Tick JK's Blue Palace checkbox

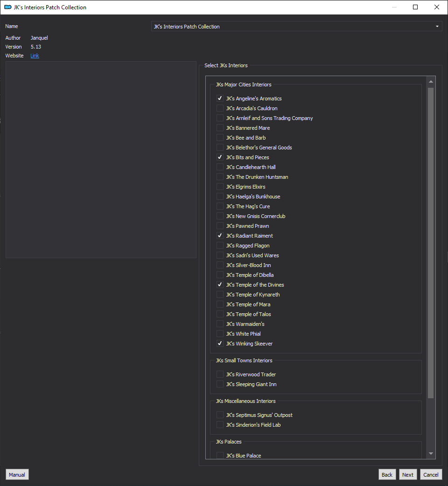coord(220,455)
